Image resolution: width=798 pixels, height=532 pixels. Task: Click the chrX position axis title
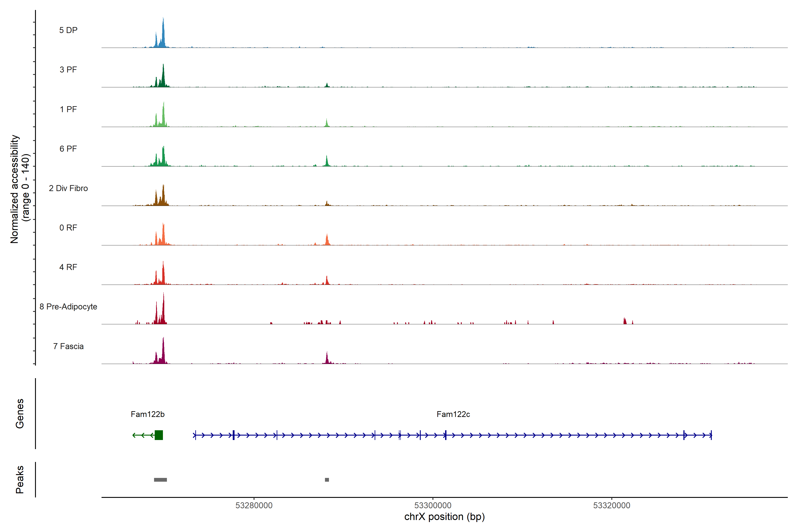coord(444,517)
